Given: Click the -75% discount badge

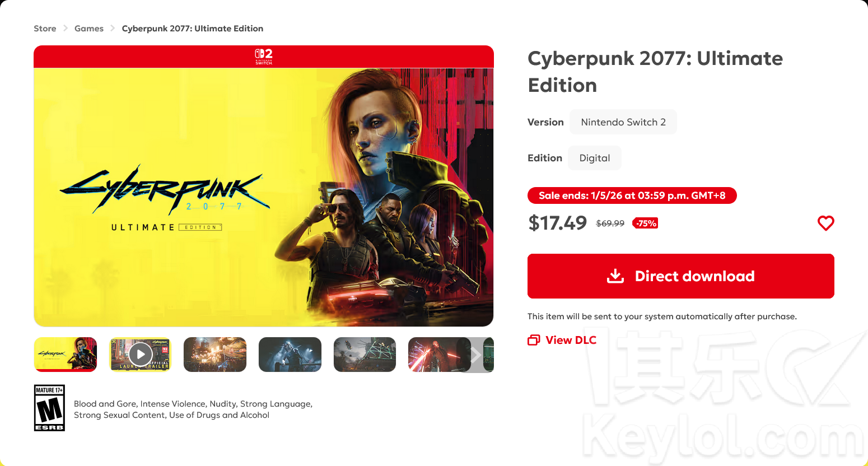Looking at the screenshot, I should point(645,223).
